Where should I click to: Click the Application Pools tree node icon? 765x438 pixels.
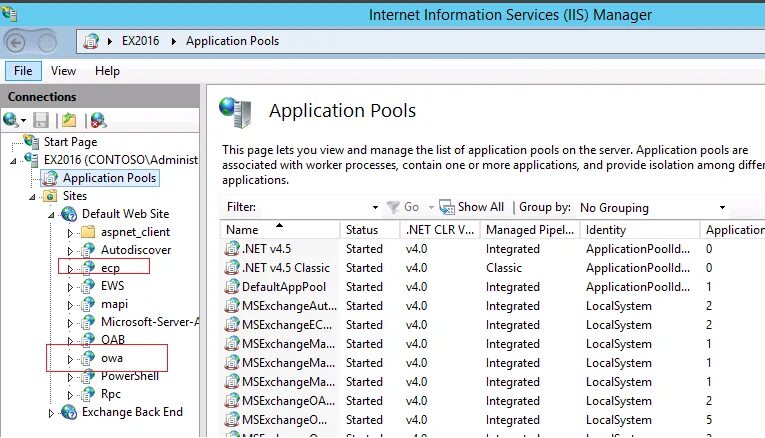click(x=50, y=178)
